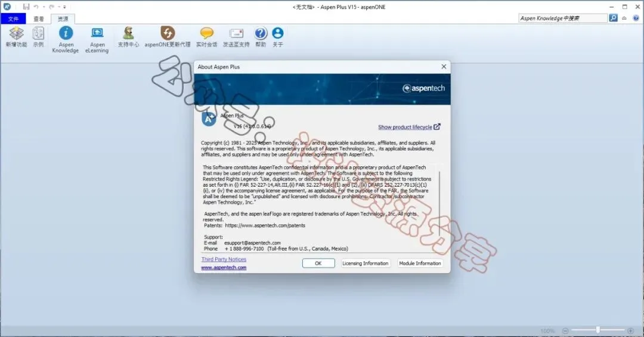The width and height of the screenshot is (644, 337).
Task: Close the About Aspen Plus dialog
Action: (444, 67)
